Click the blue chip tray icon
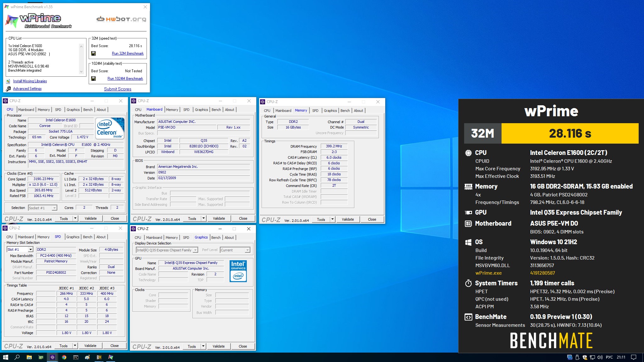 pyautogui.click(x=569, y=357)
